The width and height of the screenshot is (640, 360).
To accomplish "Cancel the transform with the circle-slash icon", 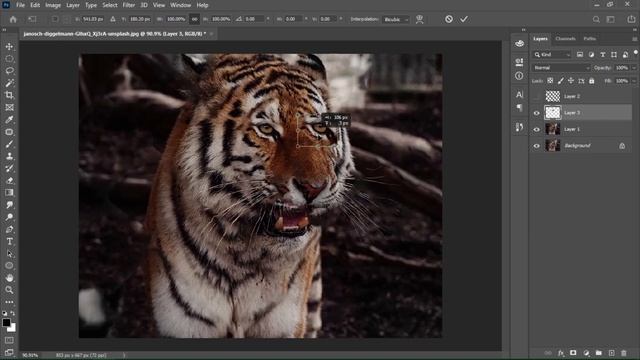I will coord(449,19).
